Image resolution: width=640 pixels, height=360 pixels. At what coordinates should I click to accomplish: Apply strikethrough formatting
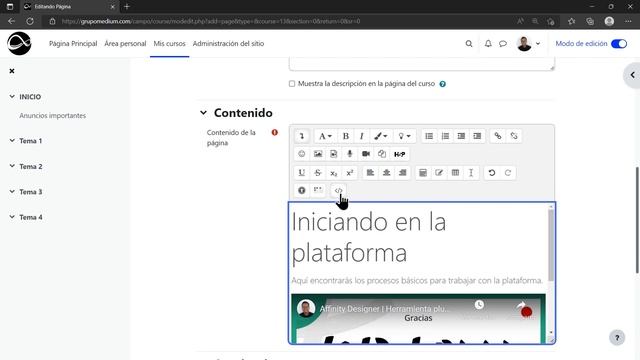click(x=318, y=173)
